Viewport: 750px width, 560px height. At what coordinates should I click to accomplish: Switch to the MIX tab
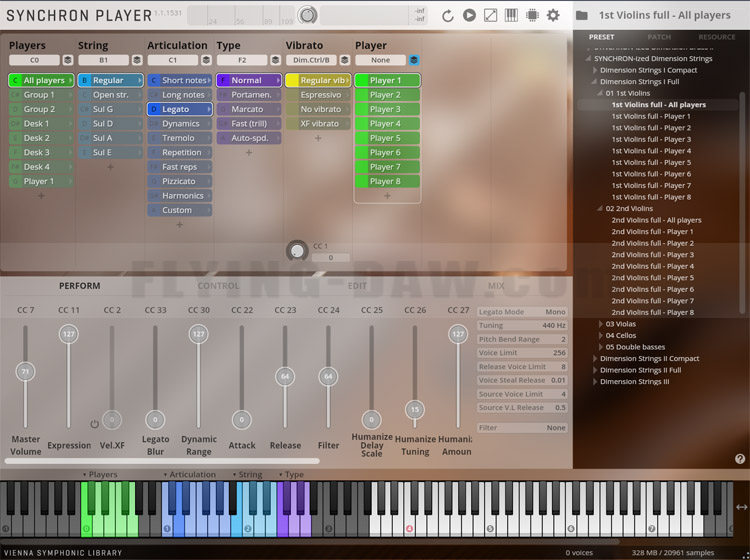click(x=496, y=286)
